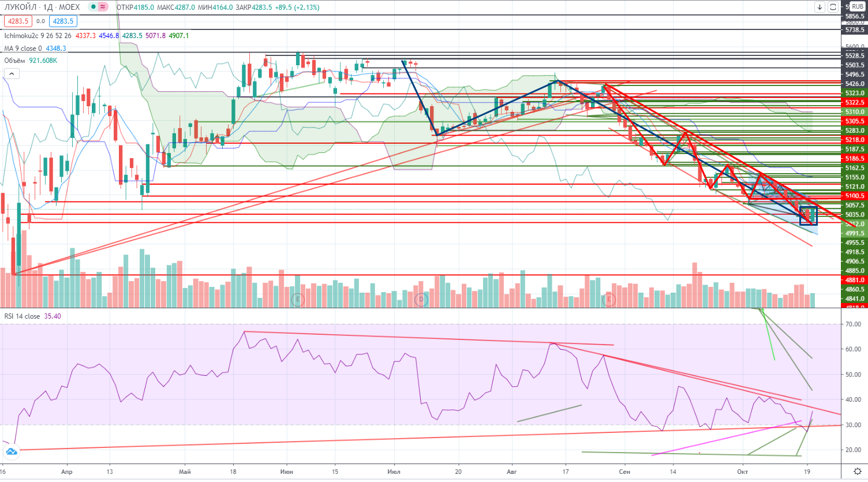The height and width of the screenshot is (482, 868).
Task: Open the RUB currency selector
Action: tap(857, 7)
